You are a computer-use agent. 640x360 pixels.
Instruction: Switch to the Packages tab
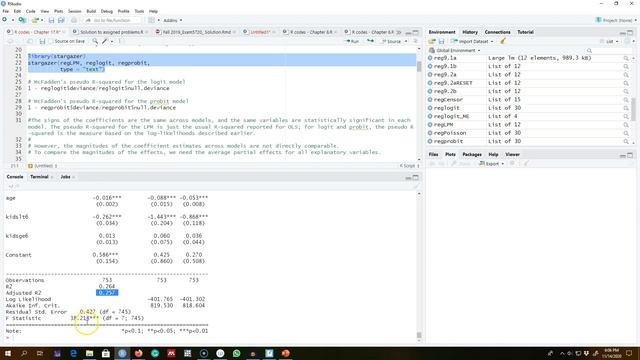point(472,154)
